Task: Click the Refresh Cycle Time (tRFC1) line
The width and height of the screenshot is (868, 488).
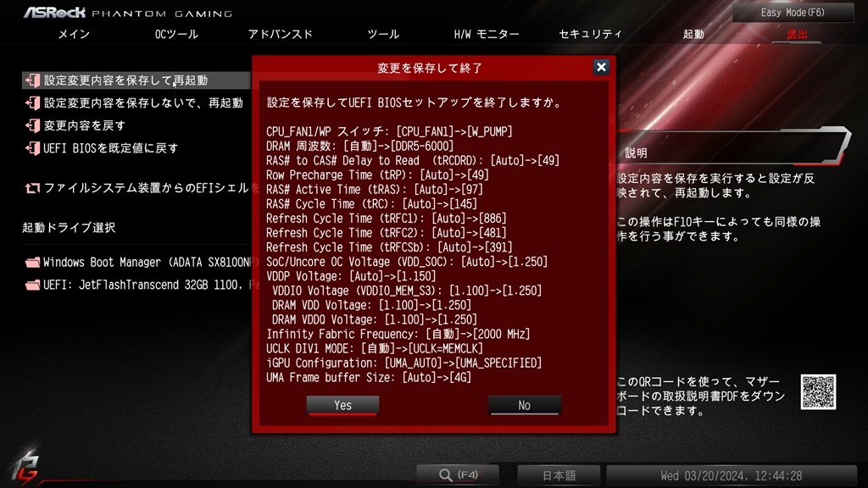Action: [x=387, y=218]
